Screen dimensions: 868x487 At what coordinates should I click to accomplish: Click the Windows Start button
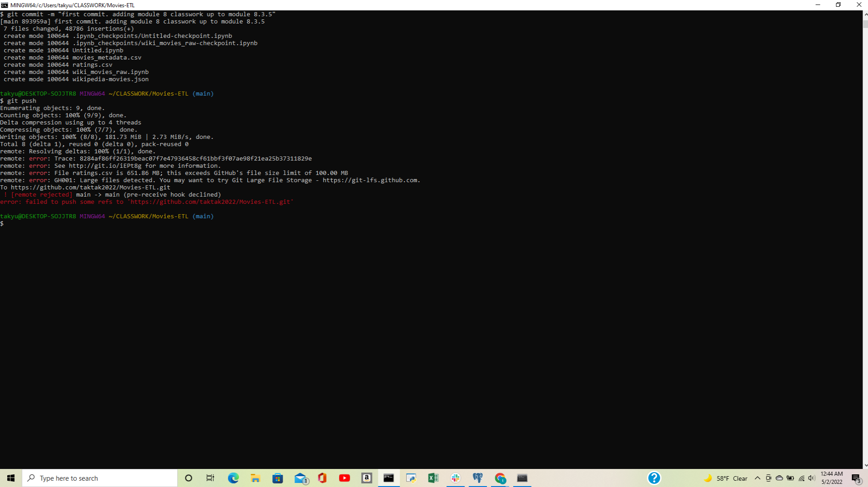click(x=11, y=478)
